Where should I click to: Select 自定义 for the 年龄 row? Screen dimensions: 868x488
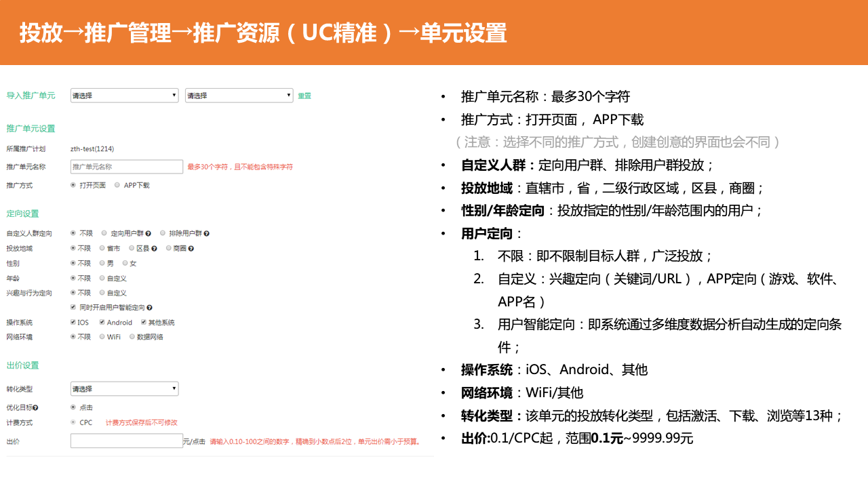102,278
